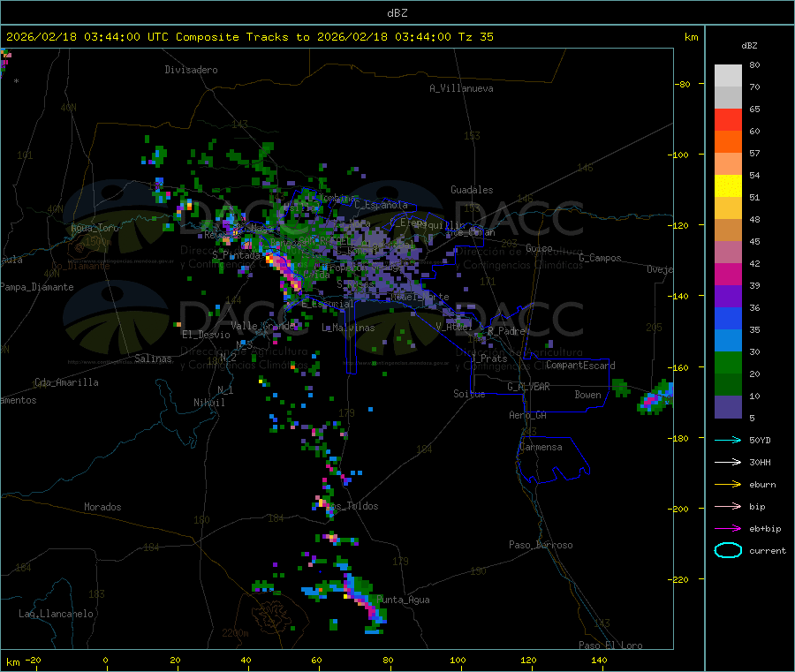Click route number 205 on the map
The image size is (795, 672).
click(x=654, y=328)
